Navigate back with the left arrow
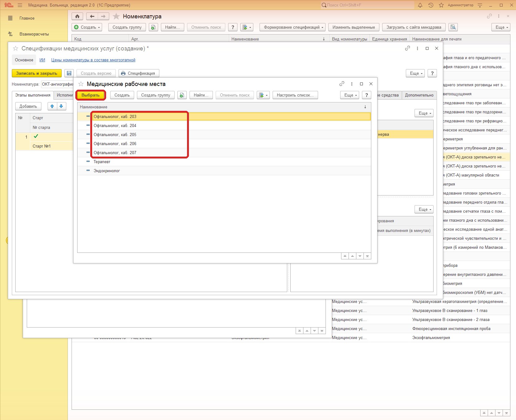 coord(92,16)
